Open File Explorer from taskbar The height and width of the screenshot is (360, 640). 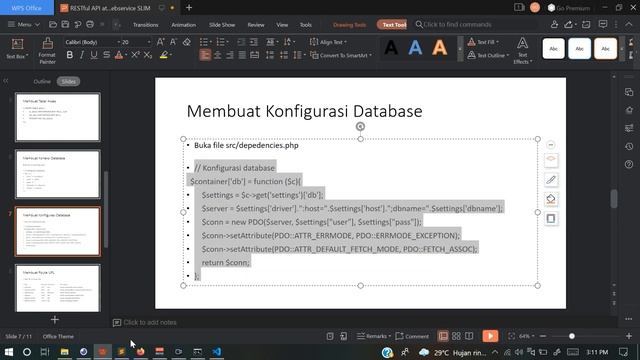coord(64,351)
